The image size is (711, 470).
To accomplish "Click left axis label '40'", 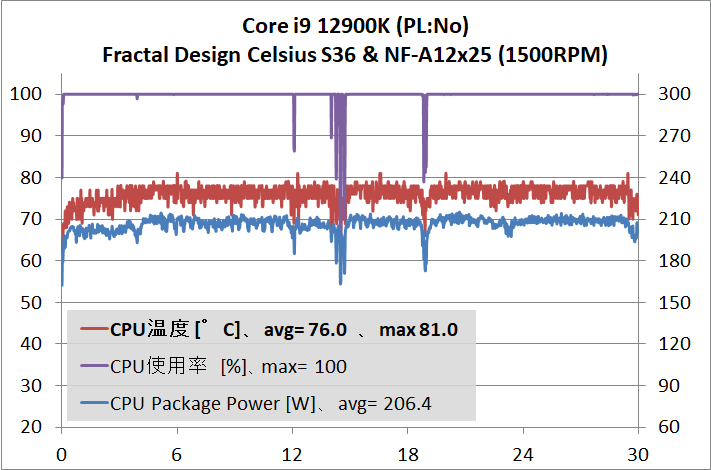I will 31,344.
